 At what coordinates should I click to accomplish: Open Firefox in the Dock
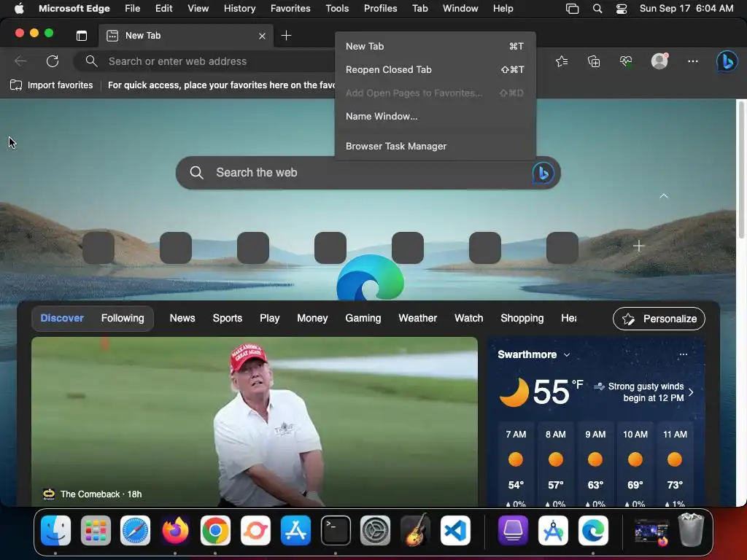175,531
